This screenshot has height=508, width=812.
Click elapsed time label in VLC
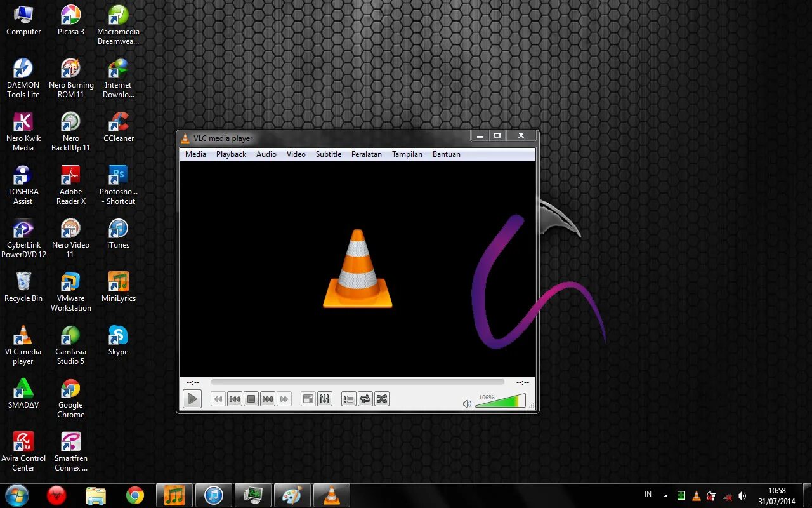pos(193,382)
